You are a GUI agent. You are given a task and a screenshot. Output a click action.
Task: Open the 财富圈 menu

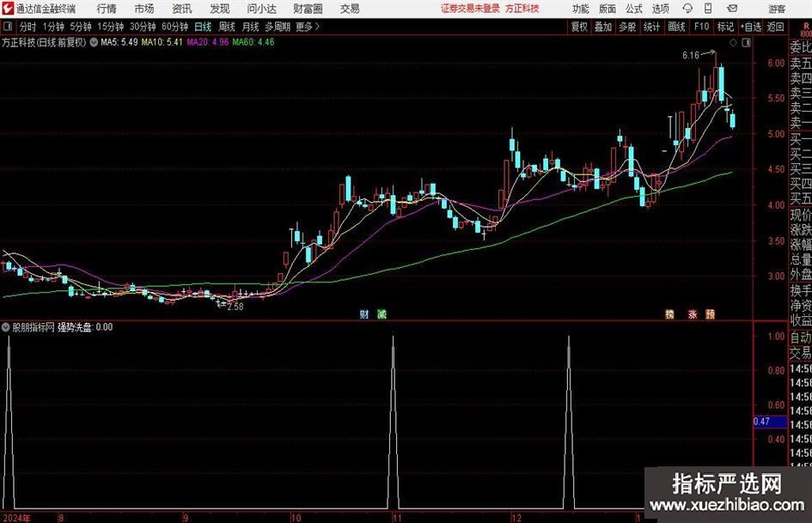pos(308,9)
